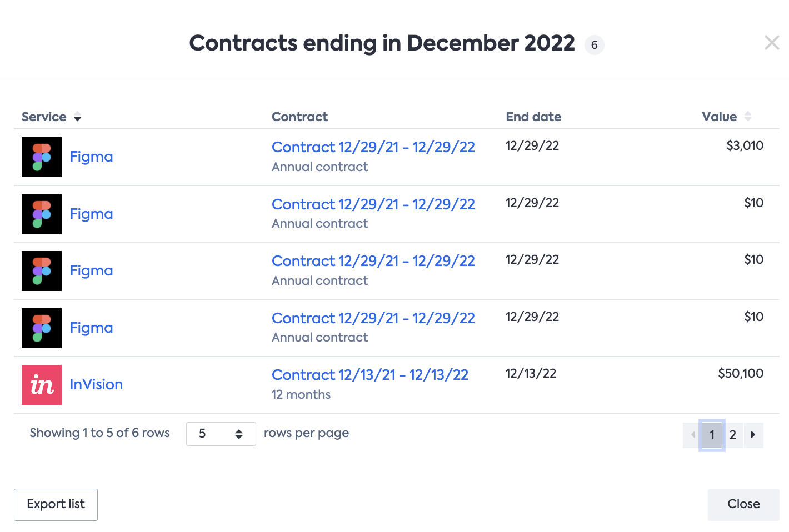The image size is (789, 532).
Task: Go to next page using the right arrow
Action: (x=753, y=435)
